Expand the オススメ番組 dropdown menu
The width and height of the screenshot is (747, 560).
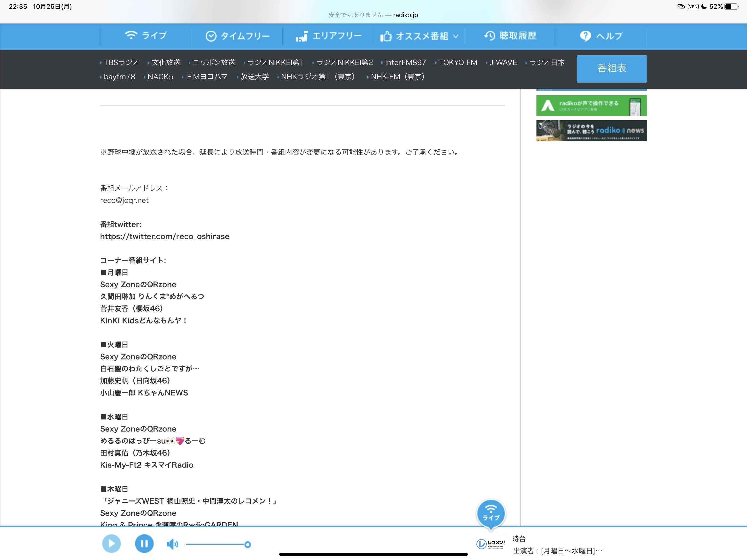419,36
